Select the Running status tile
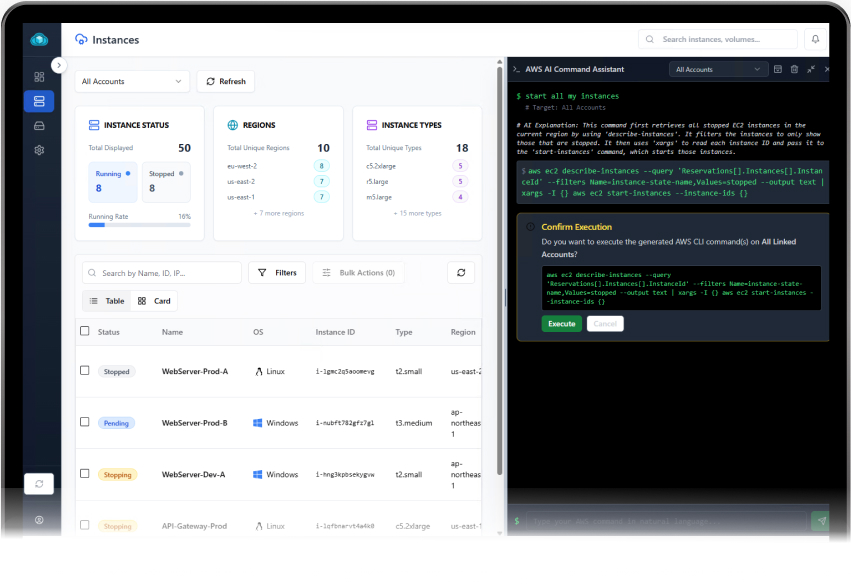This screenshot has width=851, height=588. [113, 182]
